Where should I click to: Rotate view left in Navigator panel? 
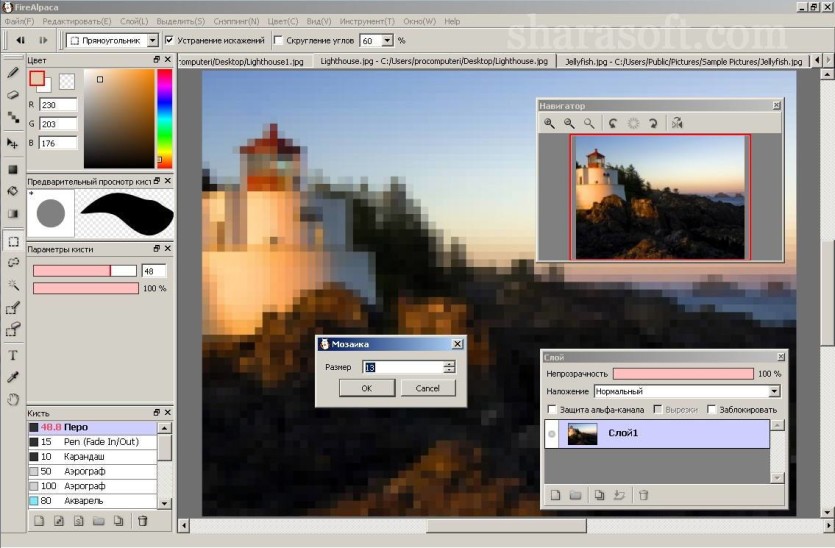613,124
